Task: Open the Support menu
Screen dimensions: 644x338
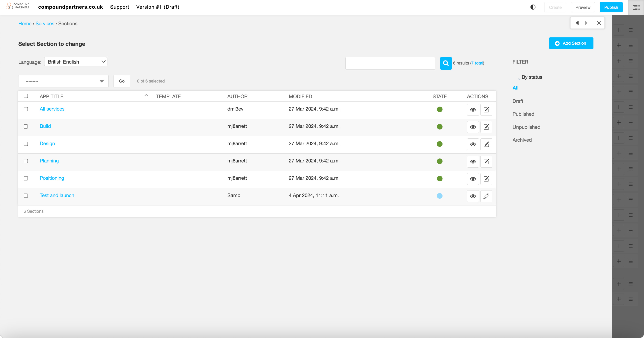Action: pyautogui.click(x=120, y=7)
